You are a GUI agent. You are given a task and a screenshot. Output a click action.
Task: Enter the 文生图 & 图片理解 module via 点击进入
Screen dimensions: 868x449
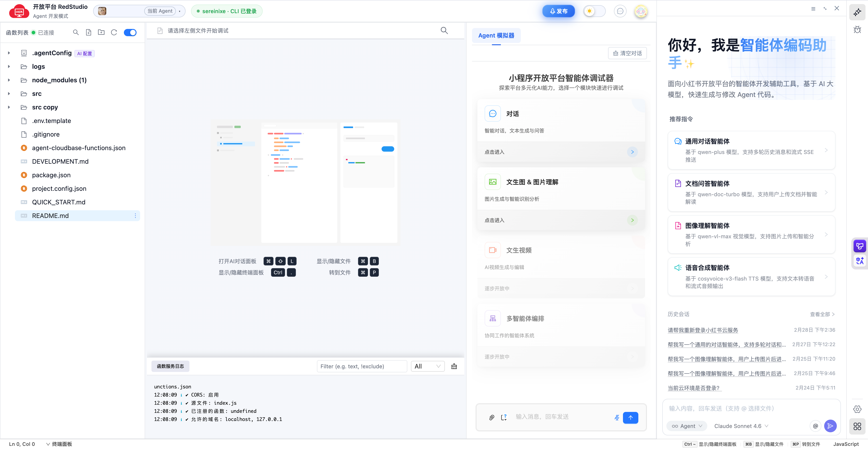[561, 220]
